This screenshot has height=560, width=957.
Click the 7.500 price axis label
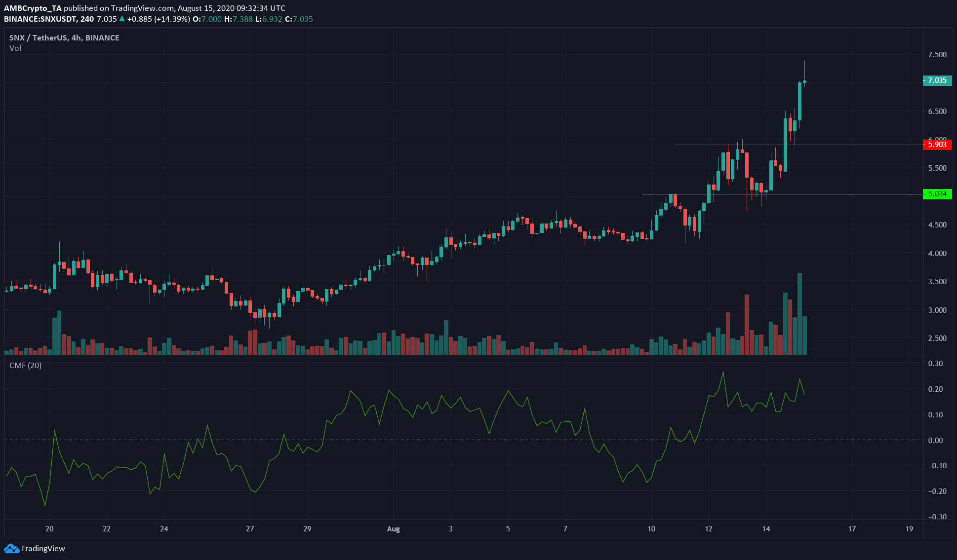coord(937,55)
